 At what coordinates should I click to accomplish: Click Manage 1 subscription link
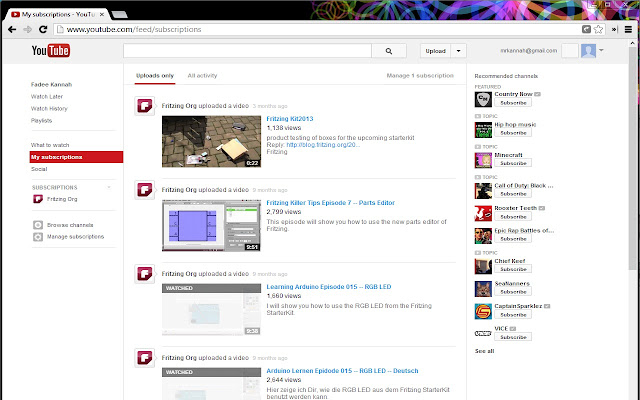(x=420, y=76)
